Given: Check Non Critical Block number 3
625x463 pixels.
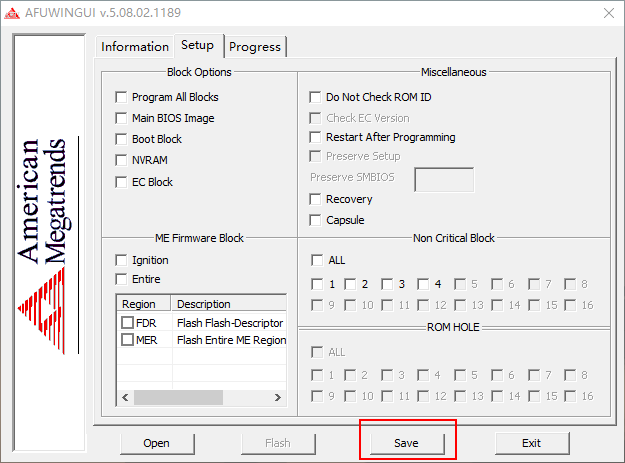Looking at the screenshot, I should pos(387,284).
